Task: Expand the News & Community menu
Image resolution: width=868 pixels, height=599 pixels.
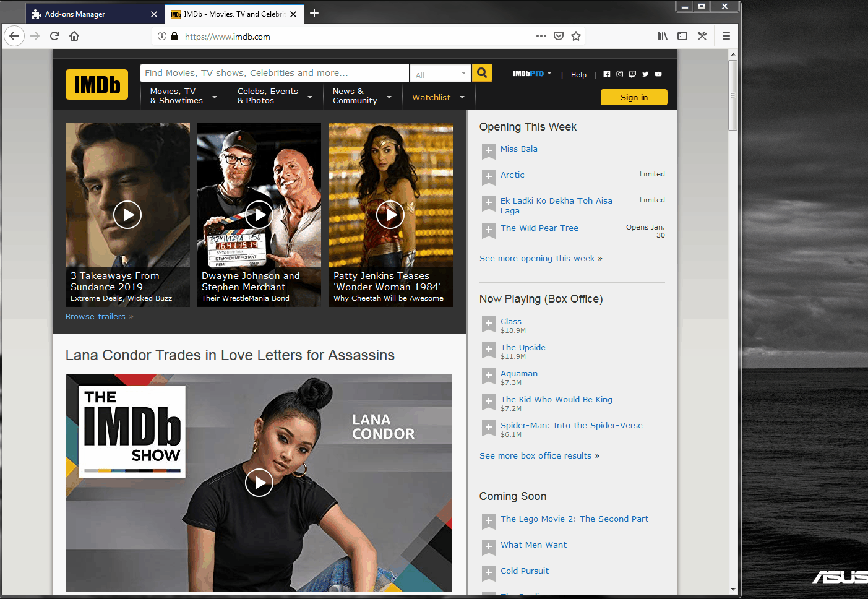Action: pyautogui.click(x=362, y=96)
